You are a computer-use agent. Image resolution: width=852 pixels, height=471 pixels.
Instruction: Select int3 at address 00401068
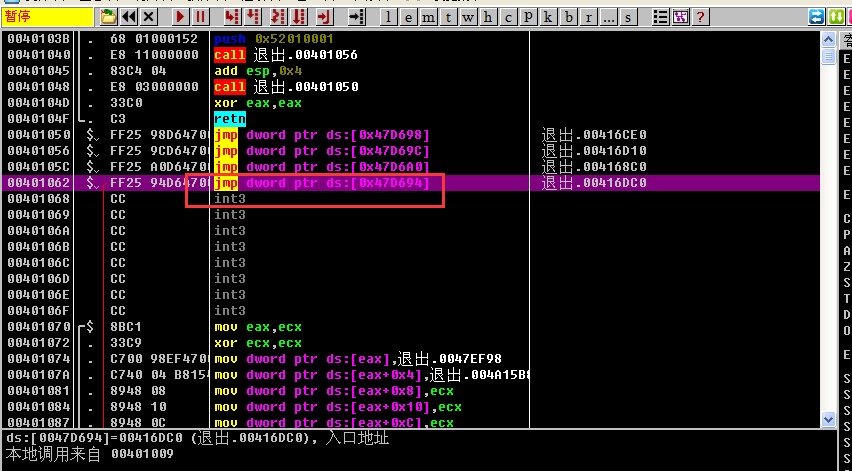(230, 199)
